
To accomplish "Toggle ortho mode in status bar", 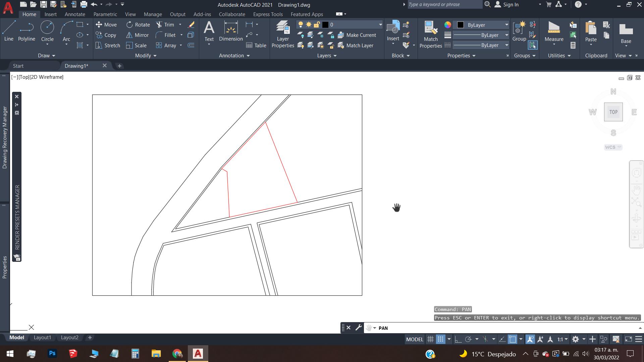I will coord(458,339).
